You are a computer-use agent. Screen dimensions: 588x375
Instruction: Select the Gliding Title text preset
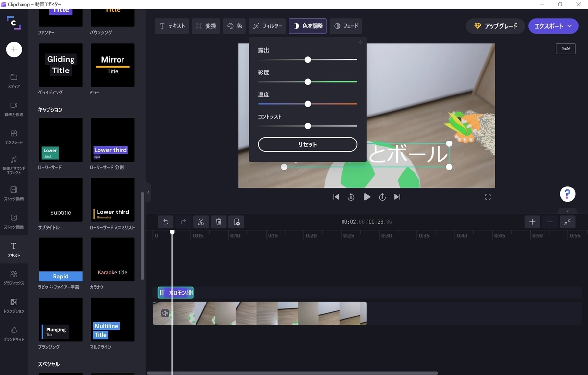(61, 65)
